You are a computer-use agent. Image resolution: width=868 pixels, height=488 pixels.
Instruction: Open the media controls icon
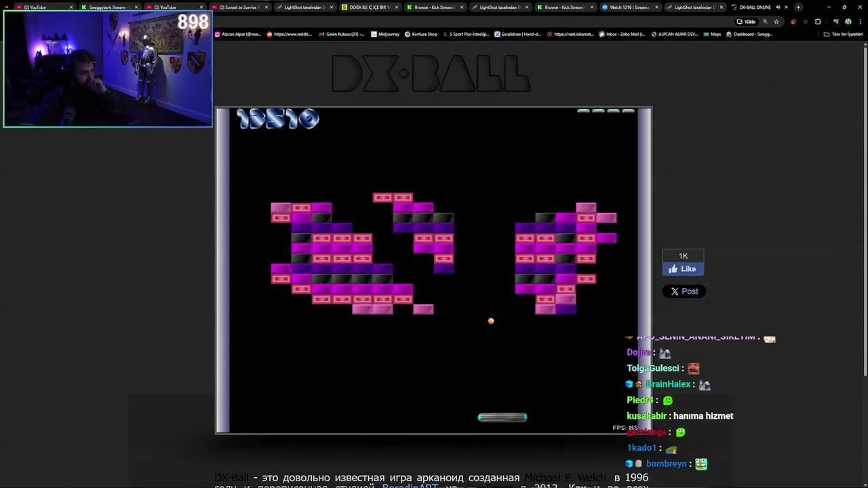[x=836, y=22]
